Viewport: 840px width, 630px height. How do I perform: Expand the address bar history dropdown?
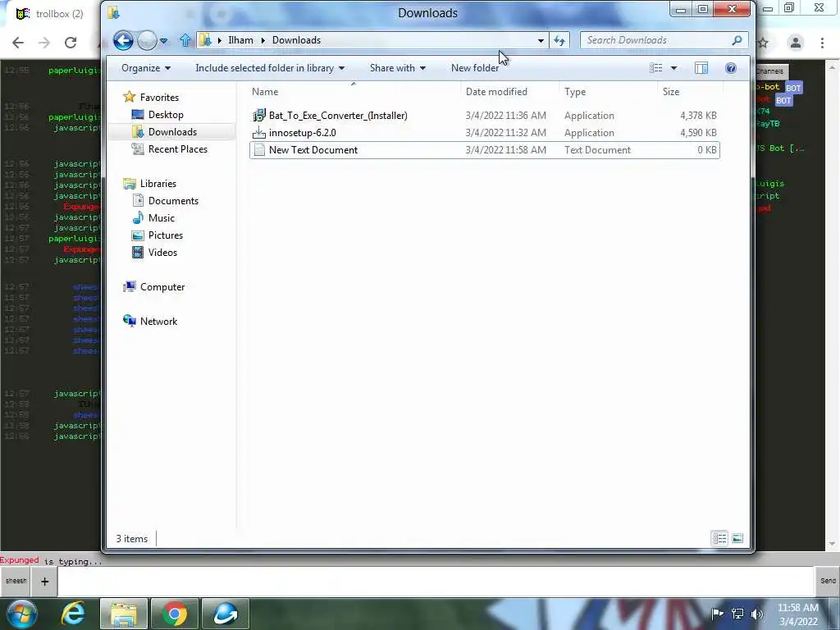pyautogui.click(x=541, y=41)
